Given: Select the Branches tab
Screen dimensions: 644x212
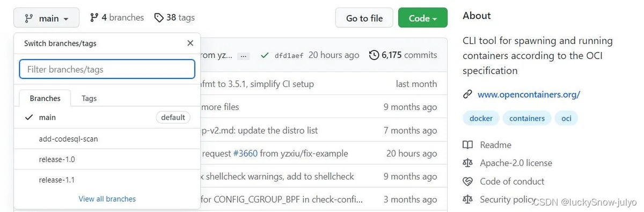Looking at the screenshot, I should tap(45, 98).
